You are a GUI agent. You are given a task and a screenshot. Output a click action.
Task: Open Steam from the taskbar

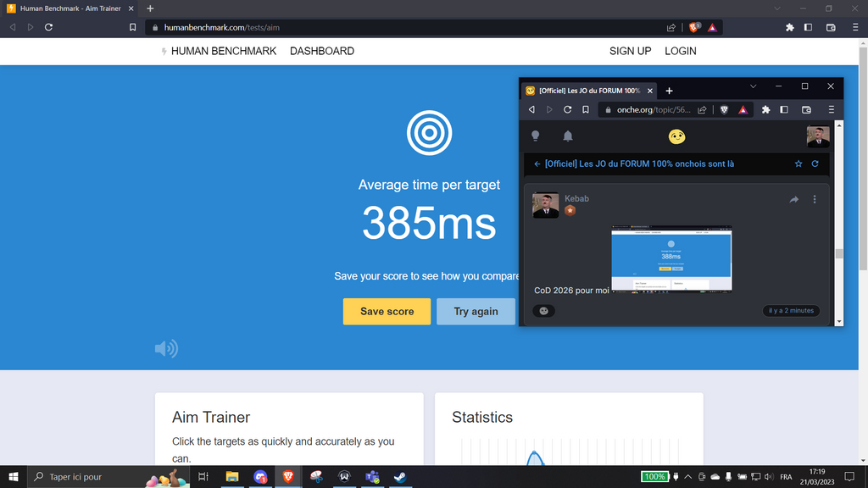[x=399, y=477]
